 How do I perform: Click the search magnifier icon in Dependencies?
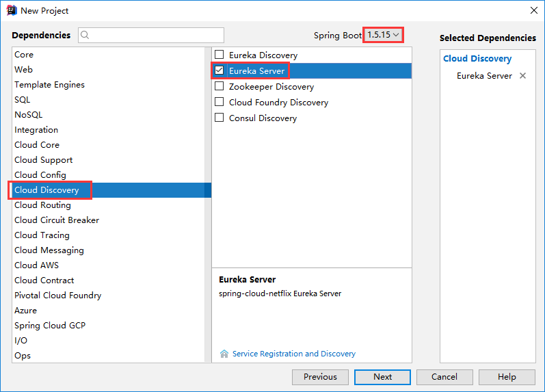[85, 35]
